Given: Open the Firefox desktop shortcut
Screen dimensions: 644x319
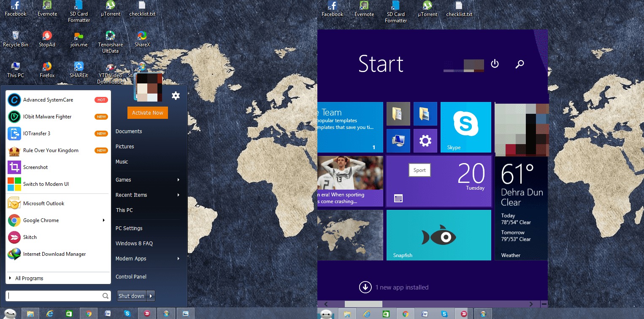Looking at the screenshot, I should tap(47, 70).
